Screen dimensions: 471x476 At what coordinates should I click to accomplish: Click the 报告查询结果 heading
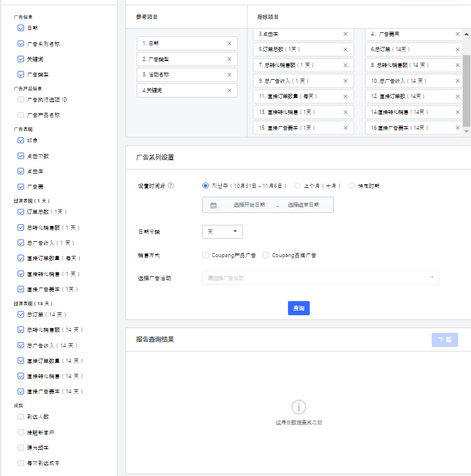tap(155, 339)
